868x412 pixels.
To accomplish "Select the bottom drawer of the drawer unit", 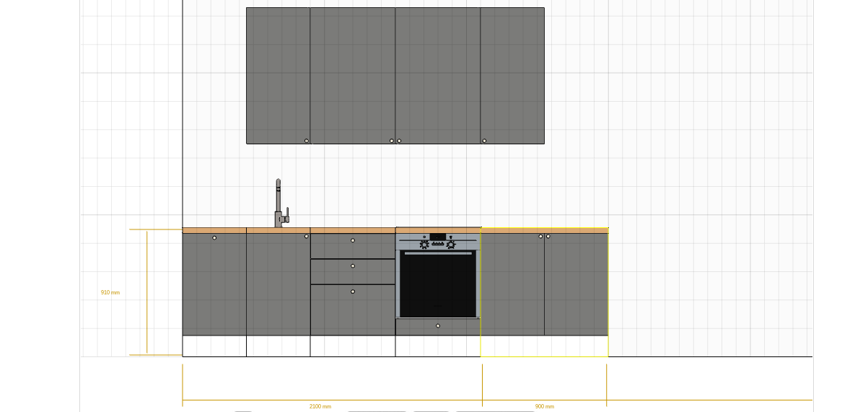I will click(353, 310).
